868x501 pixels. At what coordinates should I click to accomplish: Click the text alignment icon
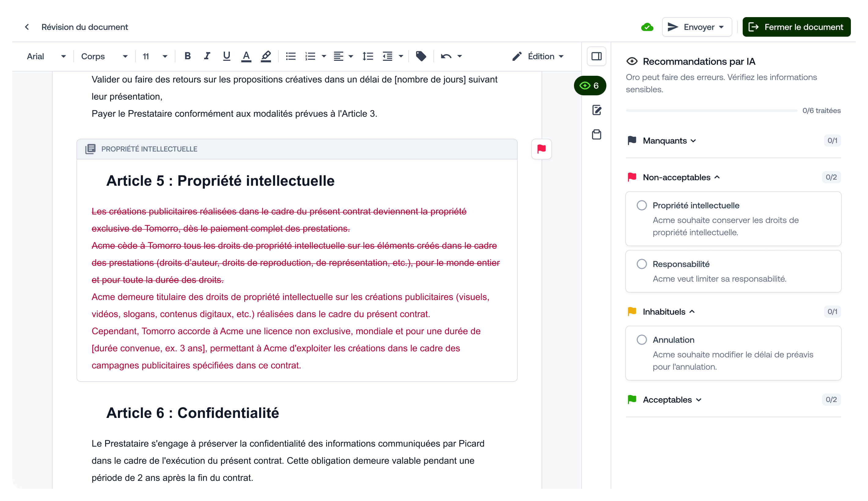pyautogui.click(x=338, y=56)
